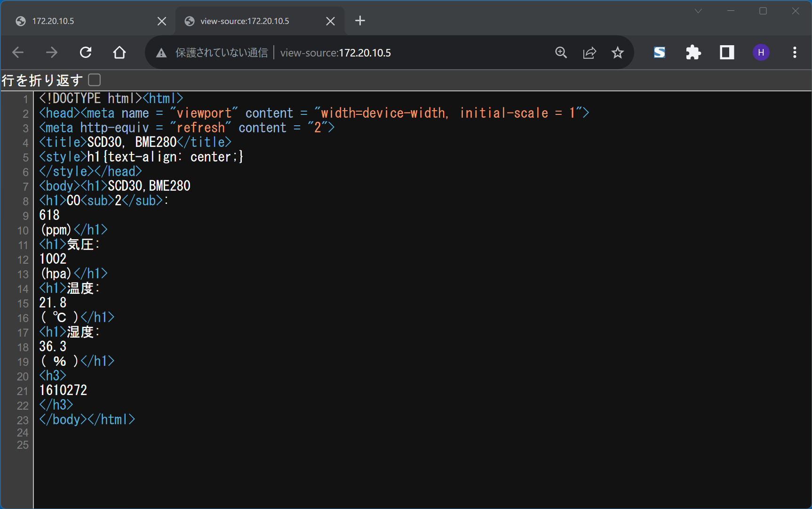The width and height of the screenshot is (812, 509).
Task: Open the extensions puzzle menu
Action: point(693,52)
